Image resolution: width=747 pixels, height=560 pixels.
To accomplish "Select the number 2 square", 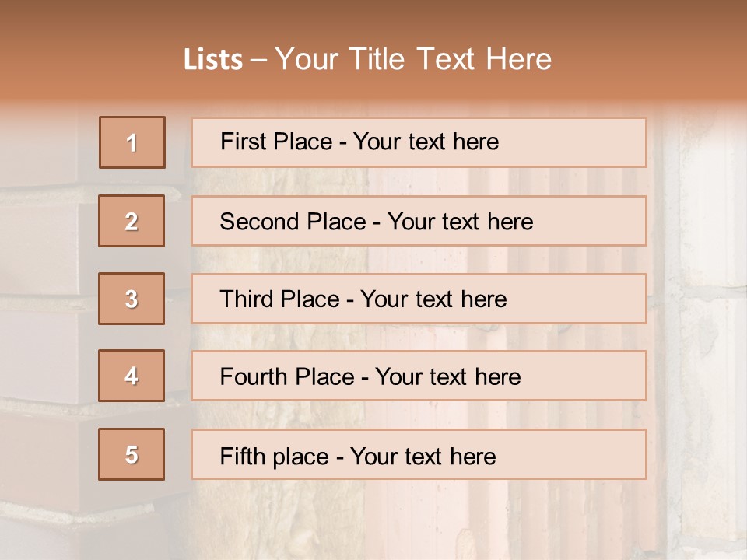I will point(132,221).
